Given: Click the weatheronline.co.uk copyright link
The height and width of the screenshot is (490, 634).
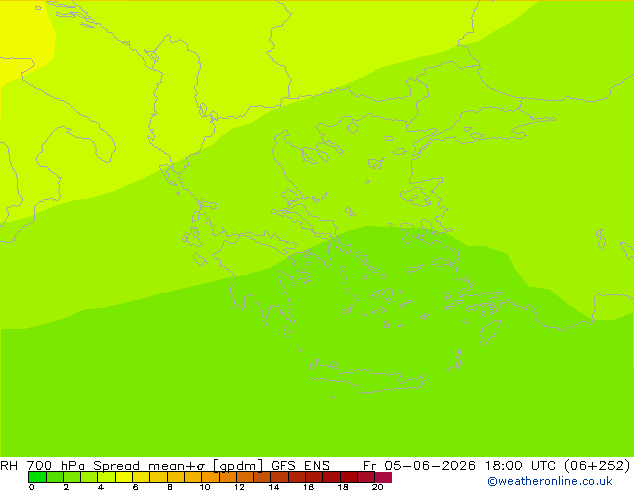Looking at the screenshot, I should click(550, 481).
